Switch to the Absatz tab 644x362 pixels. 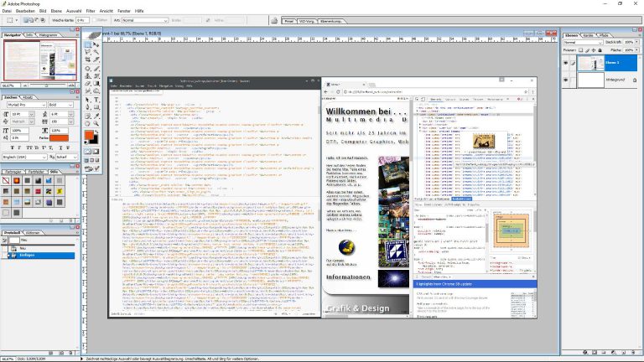pos(28,98)
